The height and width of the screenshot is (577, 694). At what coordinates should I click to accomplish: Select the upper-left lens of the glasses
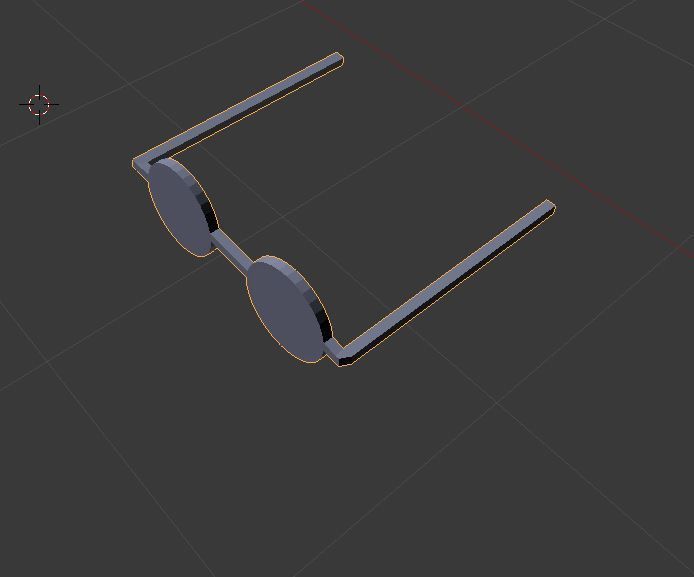pyautogui.click(x=182, y=207)
